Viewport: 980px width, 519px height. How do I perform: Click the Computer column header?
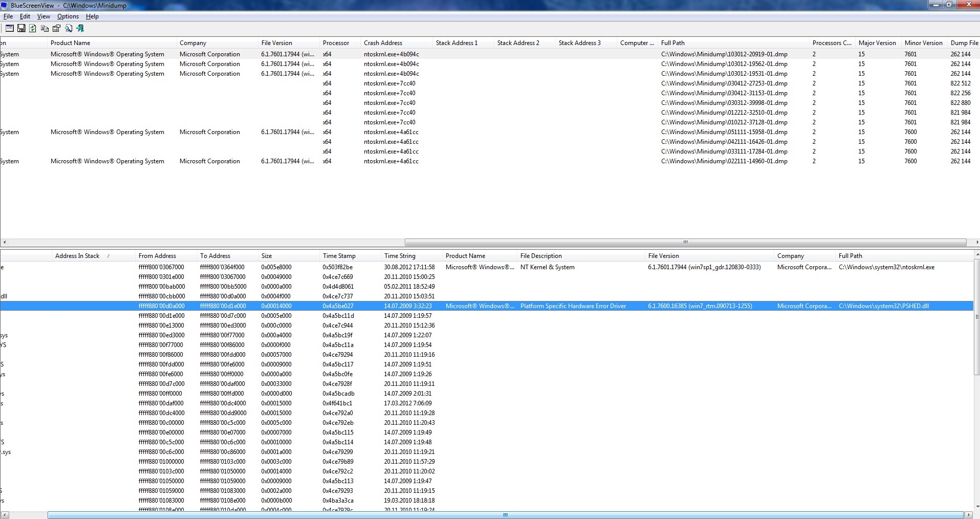(637, 43)
